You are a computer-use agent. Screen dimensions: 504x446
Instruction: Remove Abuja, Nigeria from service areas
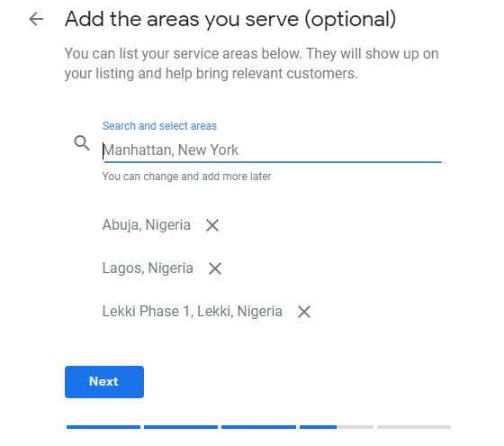point(212,225)
